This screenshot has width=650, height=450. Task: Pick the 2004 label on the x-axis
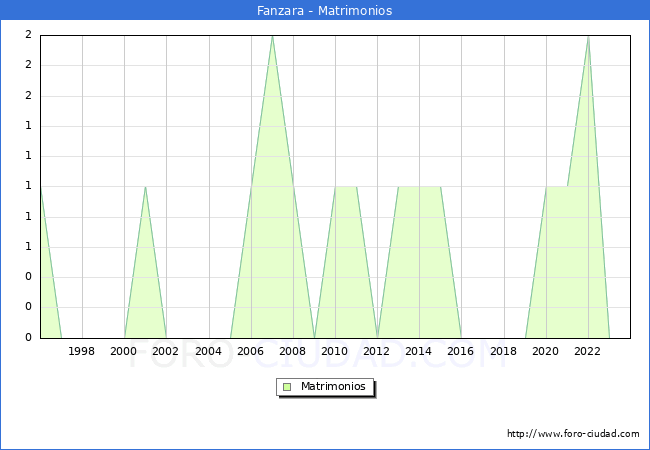tap(209, 351)
